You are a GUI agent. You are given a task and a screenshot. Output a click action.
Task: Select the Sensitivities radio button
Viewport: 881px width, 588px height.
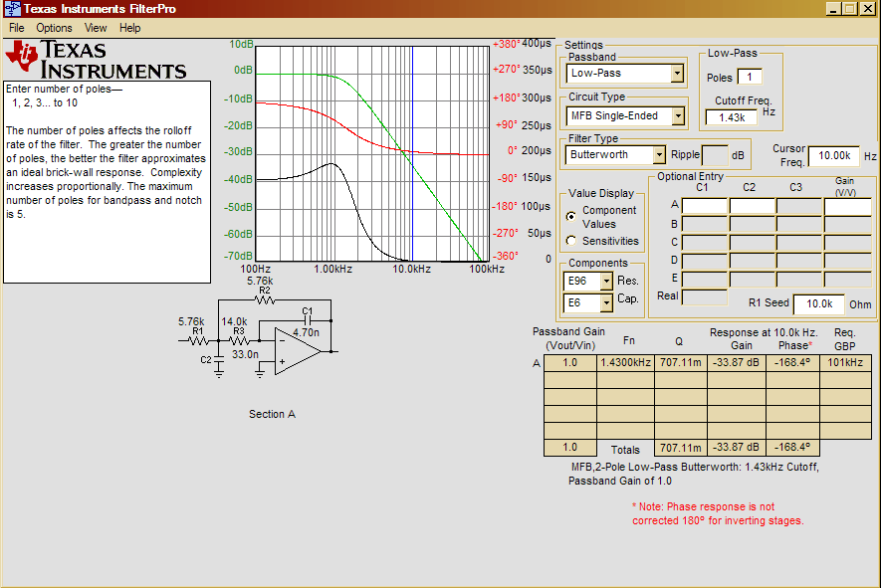point(570,241)
